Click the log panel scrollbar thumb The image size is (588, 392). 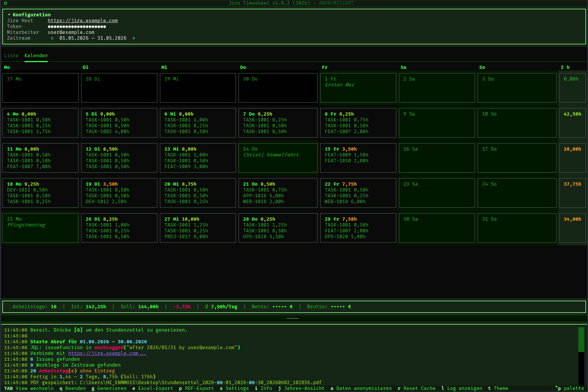click(581, 340)
